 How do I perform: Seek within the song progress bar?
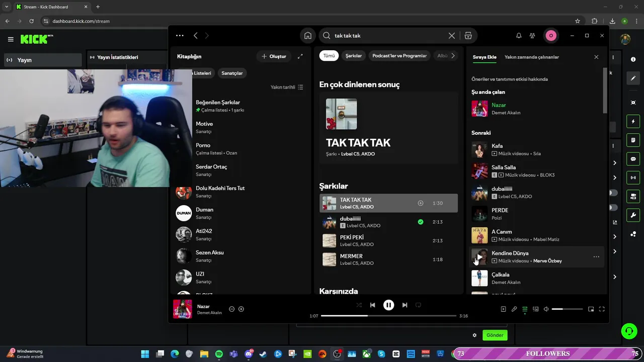(388, 316)
